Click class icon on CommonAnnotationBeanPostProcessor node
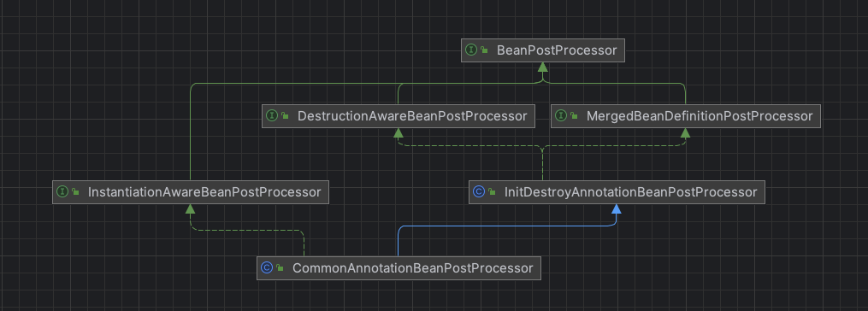 (267, 267)
